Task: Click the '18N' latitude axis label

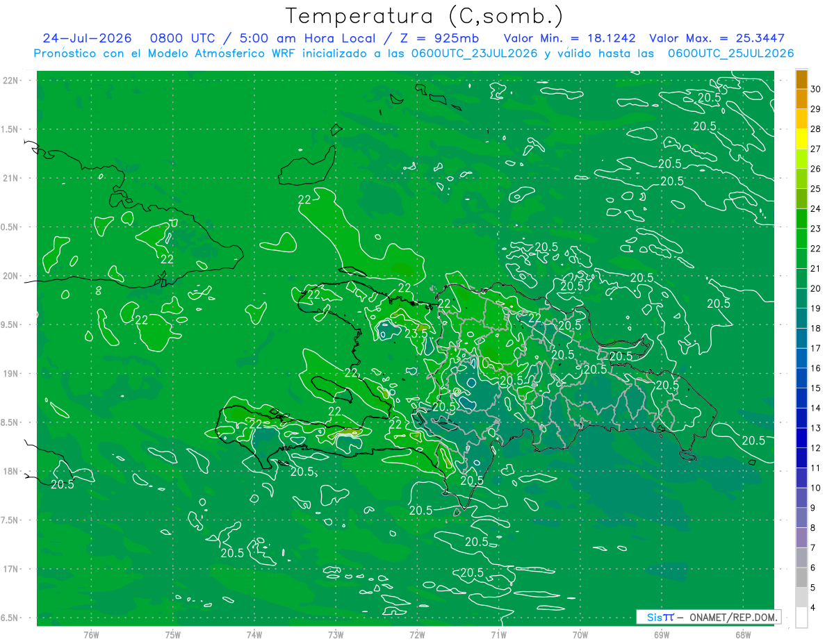Action: 11,471
